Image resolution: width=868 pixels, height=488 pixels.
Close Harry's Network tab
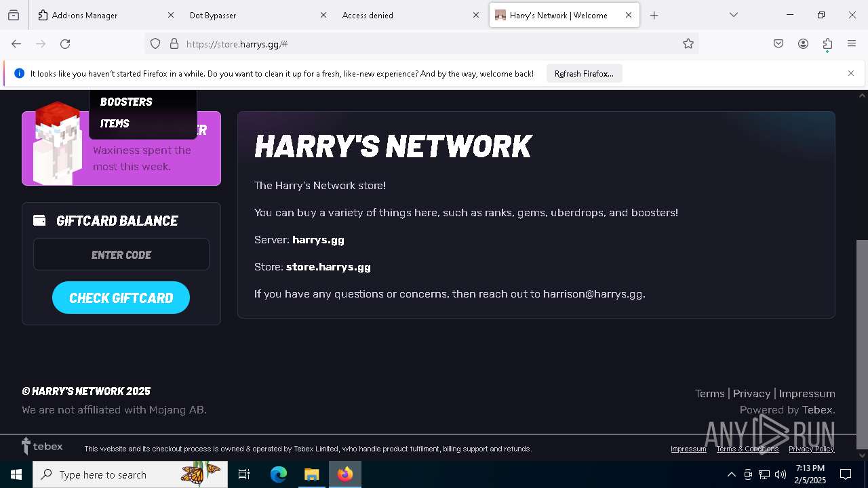point(629,15)
